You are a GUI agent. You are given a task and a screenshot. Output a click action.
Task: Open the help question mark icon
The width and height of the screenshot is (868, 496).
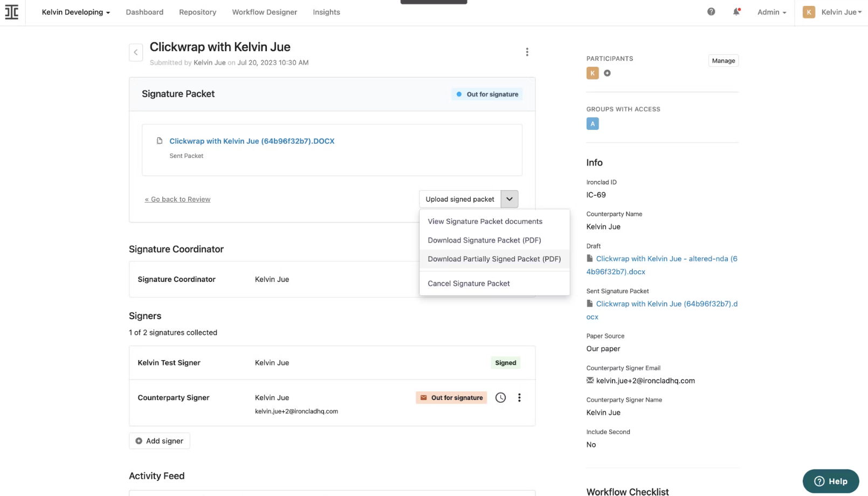[x=711, y=12]
